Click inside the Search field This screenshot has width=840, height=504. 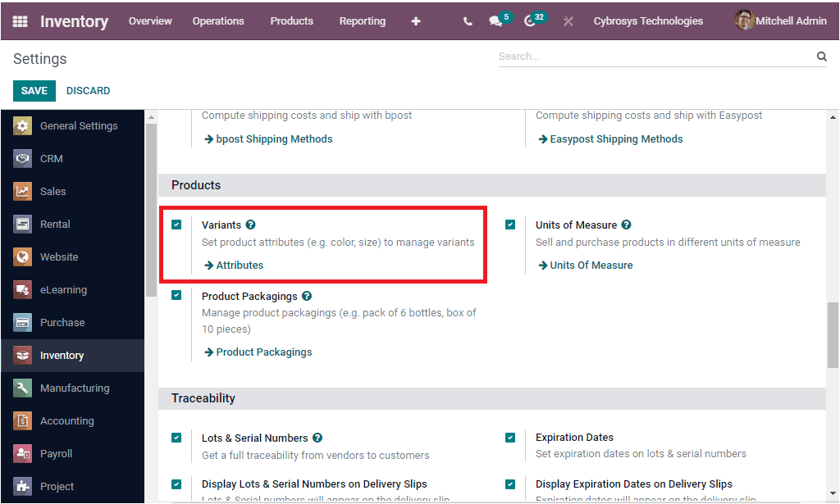pyautogui.click(x=615, y=56)
